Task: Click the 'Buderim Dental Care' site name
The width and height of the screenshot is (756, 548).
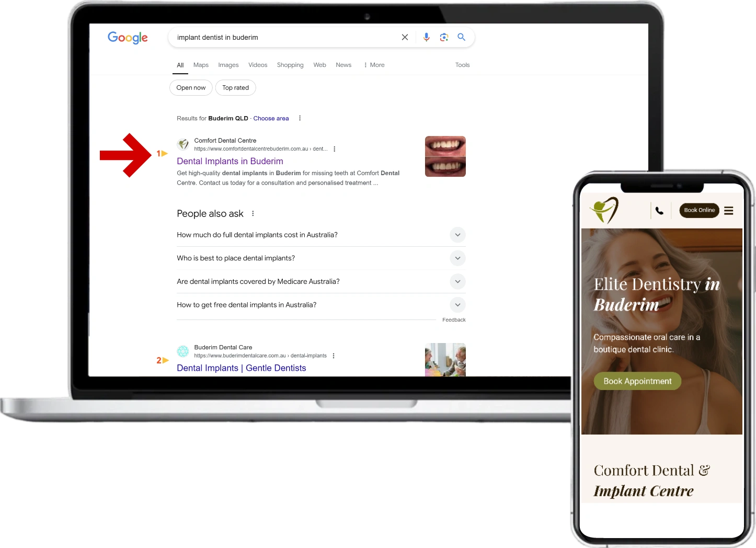Action: point(223,347)
